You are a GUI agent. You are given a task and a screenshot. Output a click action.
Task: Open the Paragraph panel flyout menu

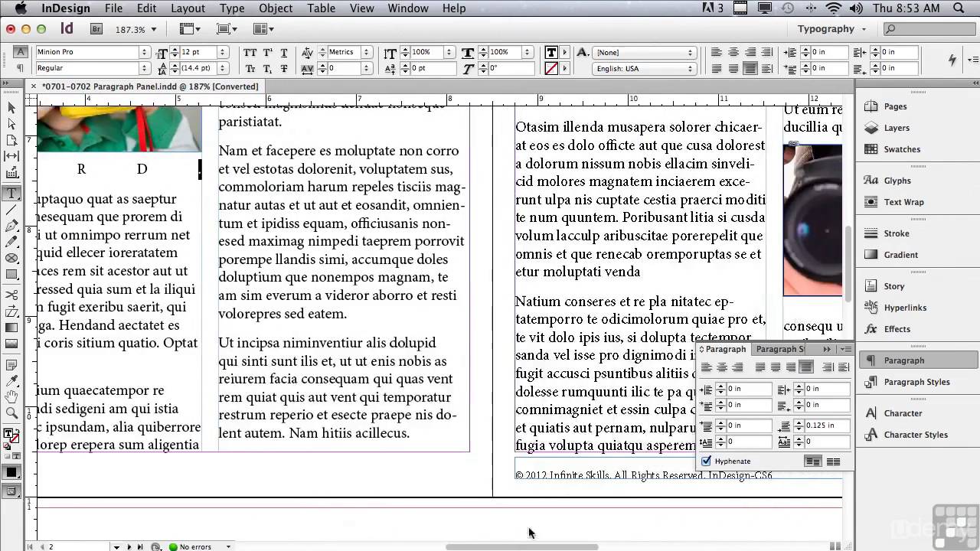[x=845, y=349]
